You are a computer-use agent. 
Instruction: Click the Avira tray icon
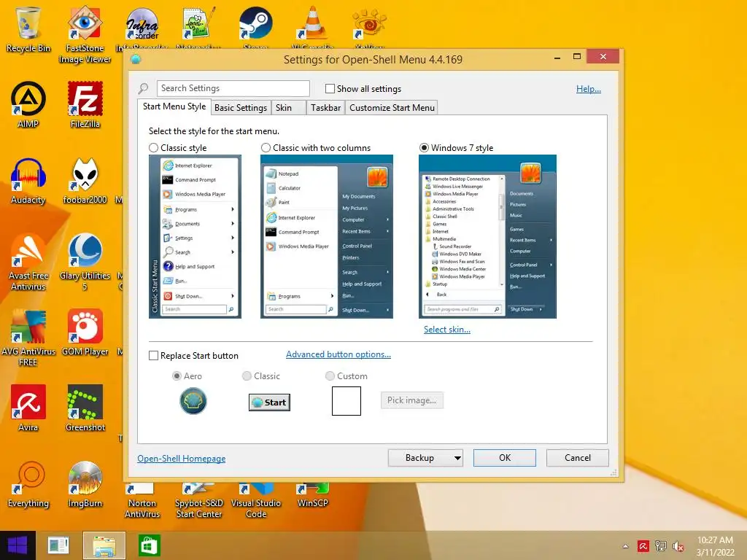[x=643, y=546]
